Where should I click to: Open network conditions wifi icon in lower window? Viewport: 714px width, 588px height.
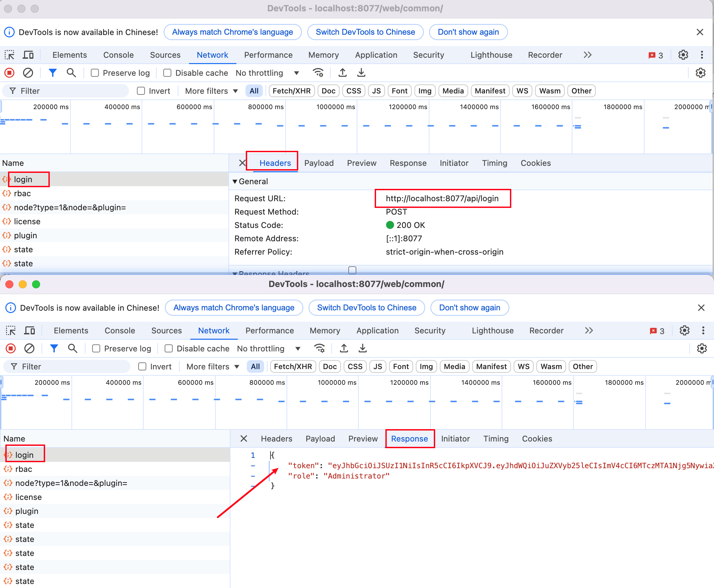click(319, 348)
